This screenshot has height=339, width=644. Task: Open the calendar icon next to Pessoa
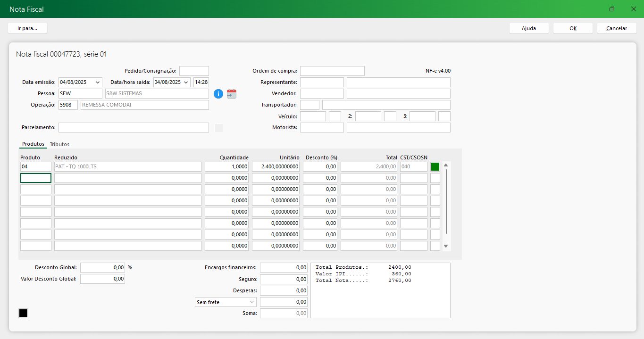(231, 94)
